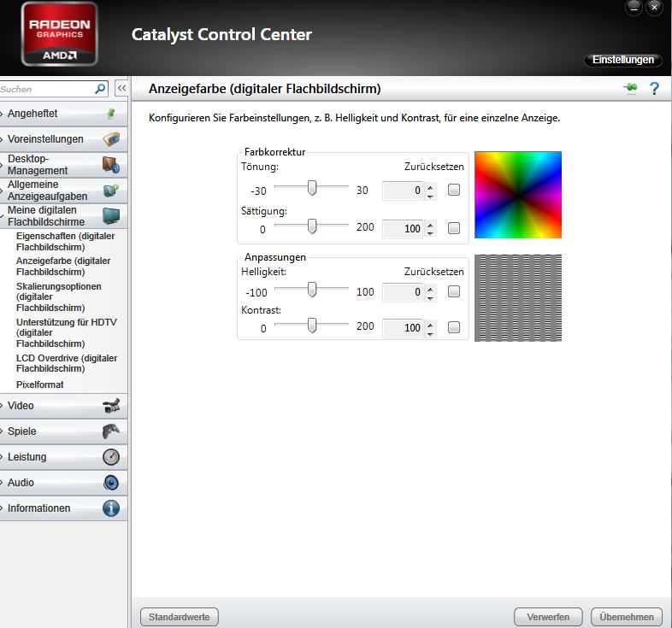Click the color wheel preview image

518,195
